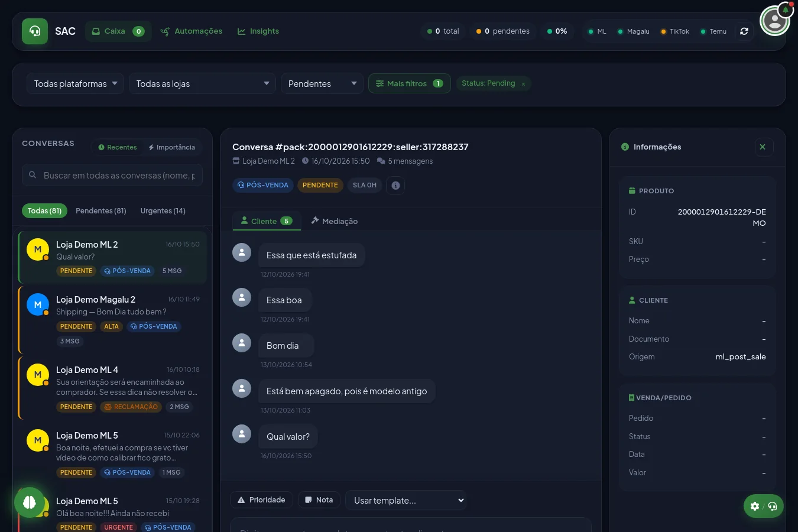
Task: Toggle the TikTok platform indicator
Action: [675, 31]
